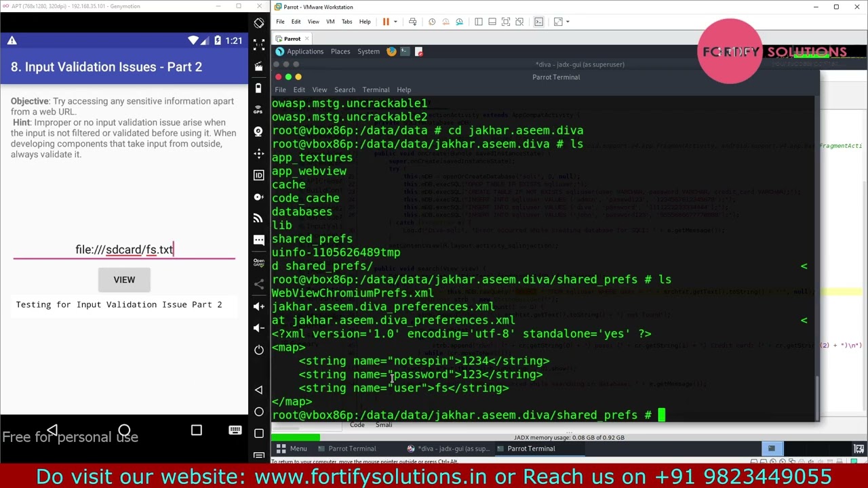The image size is (868, 488).
Task: Open Parrot Terminal File menu
Action: pyautogui.click(x=280, y=89)
